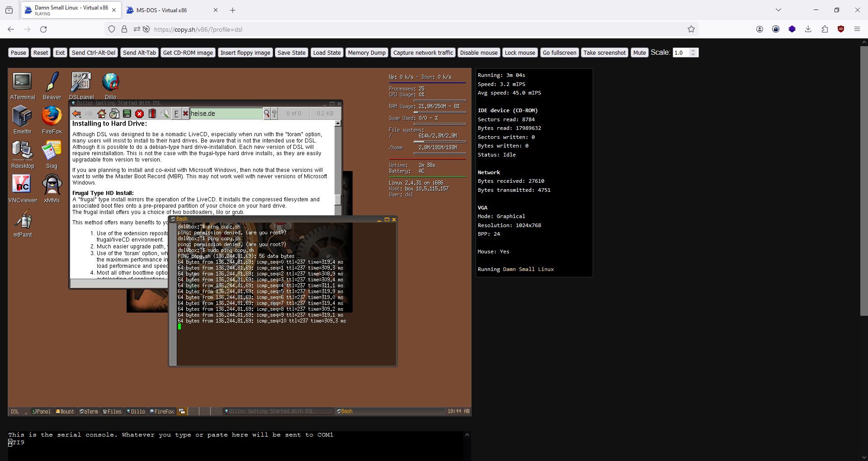Click Mount in the DSL taskbar

coord(65,412)
